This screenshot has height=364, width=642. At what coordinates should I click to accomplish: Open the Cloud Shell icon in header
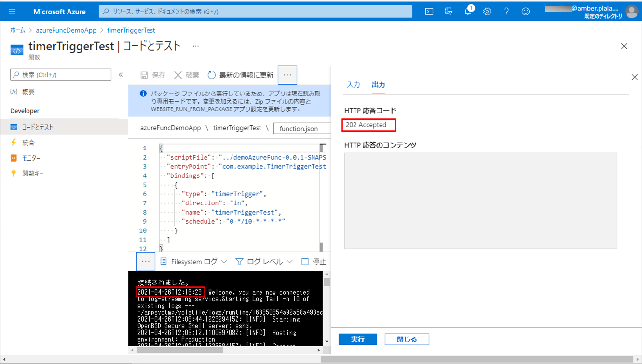point(429,12)
